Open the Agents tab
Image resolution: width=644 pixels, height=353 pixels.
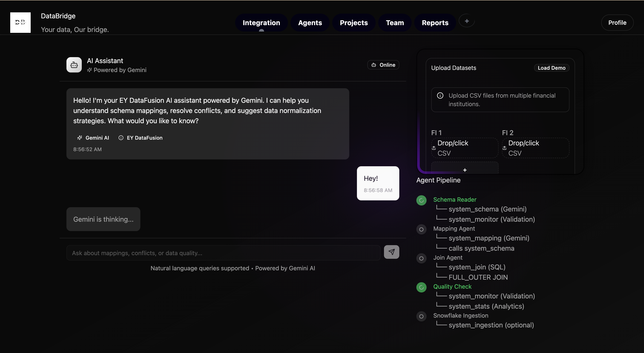click(310, 23)
